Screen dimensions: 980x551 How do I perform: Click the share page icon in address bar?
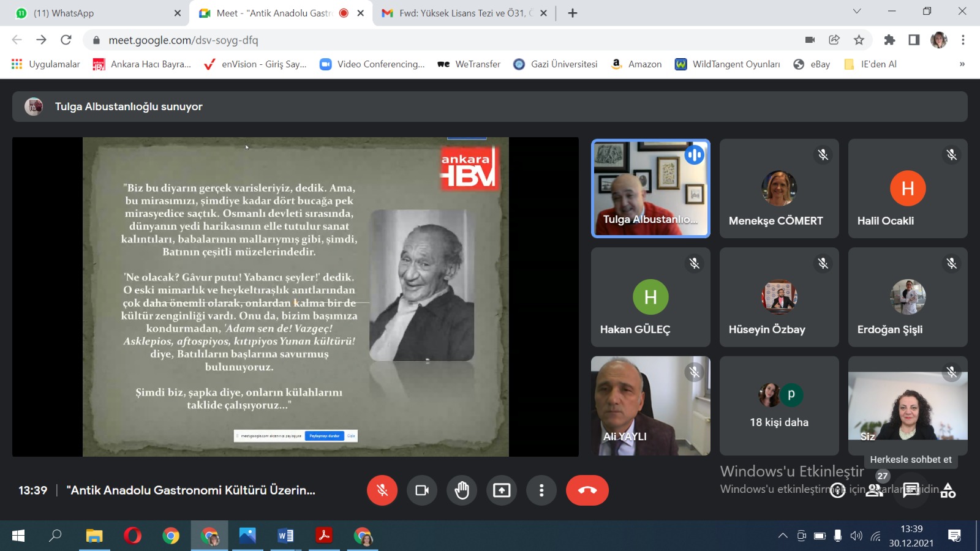[834, 40]
